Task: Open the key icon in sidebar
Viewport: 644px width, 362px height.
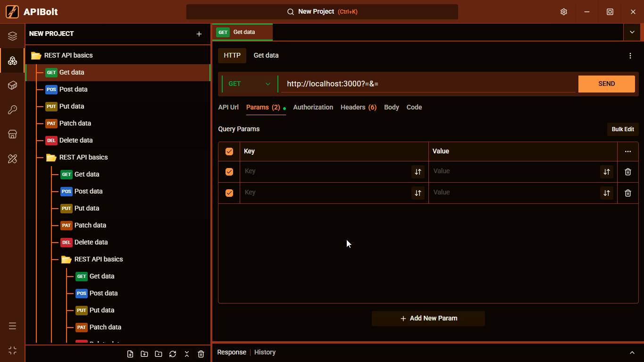Action: (12, 110)
